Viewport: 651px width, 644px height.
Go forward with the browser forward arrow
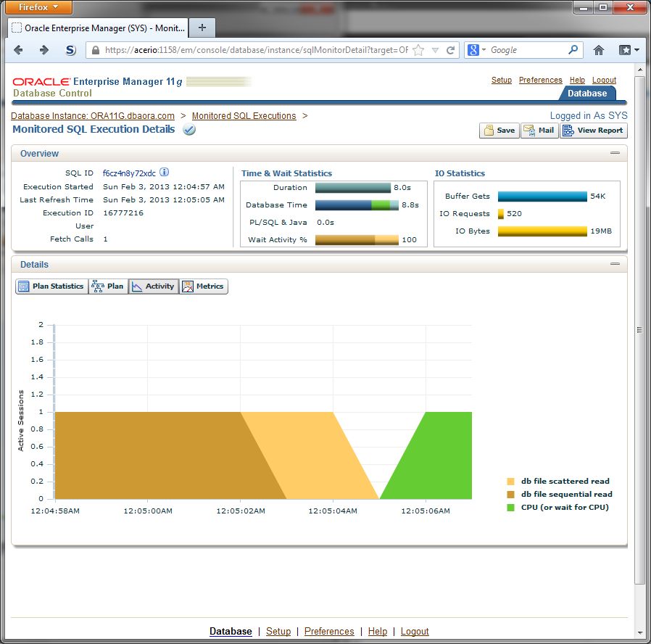point(44,50)
